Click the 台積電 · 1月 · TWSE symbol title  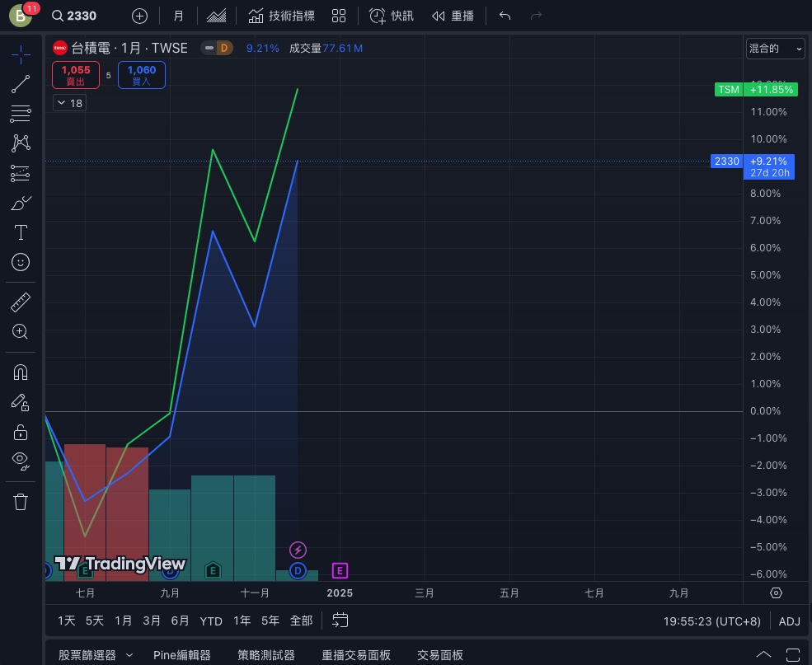(x=129, y=48)
